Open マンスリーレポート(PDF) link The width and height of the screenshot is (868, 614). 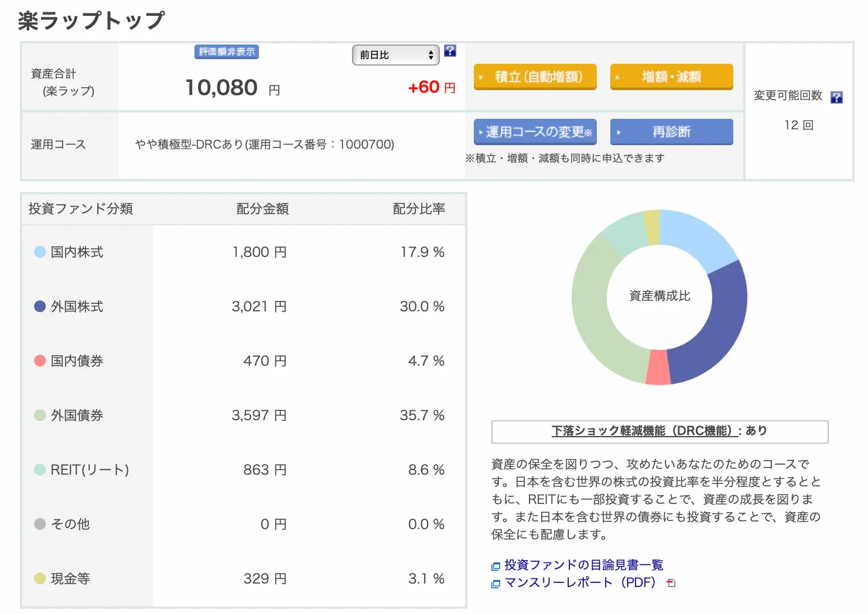[580, 582]
